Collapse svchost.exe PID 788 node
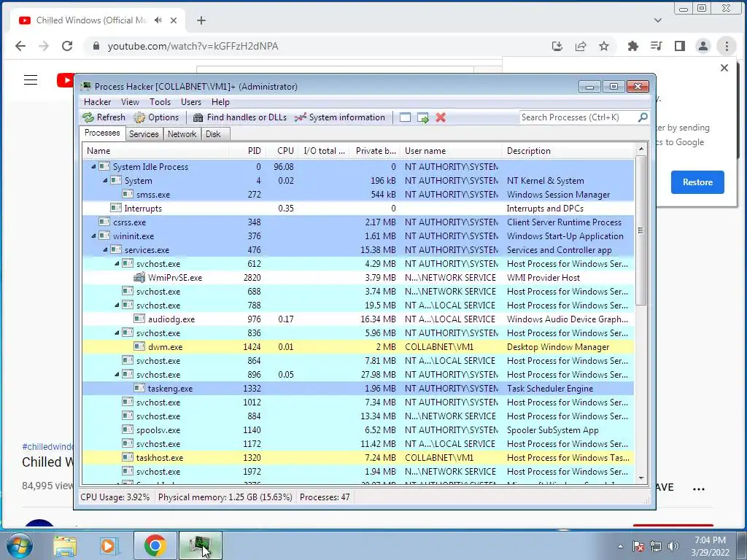747x560 pixels. [x=117, y=306]
